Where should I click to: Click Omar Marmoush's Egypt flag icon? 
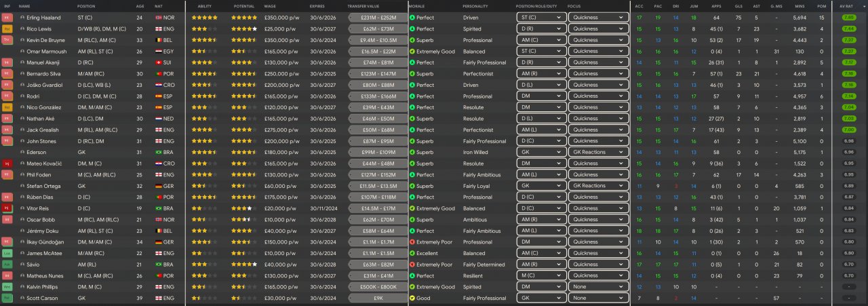coord(158,51)
